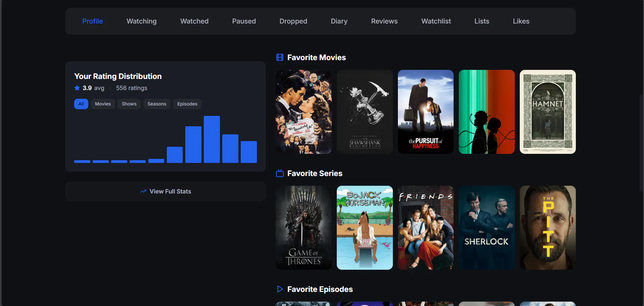
Task: Click the trending-line icon in View Full Stats
Action: [x=143, y=191]
